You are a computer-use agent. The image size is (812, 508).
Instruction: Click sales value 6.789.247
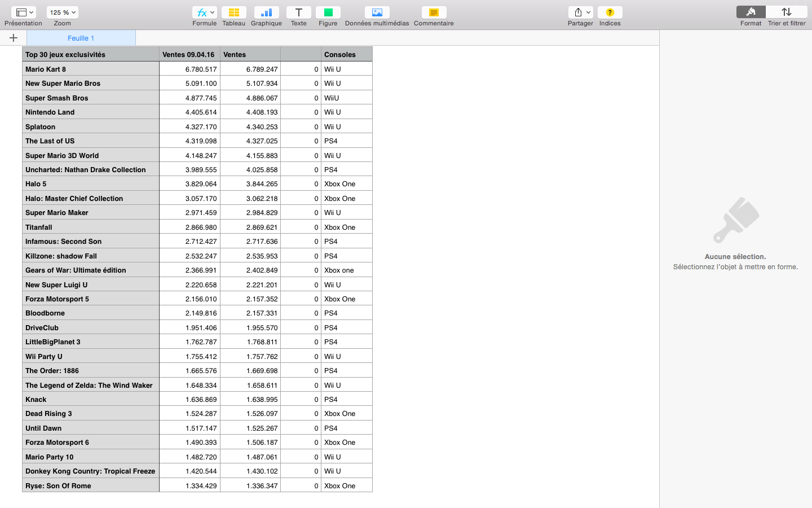click(250, 69)
